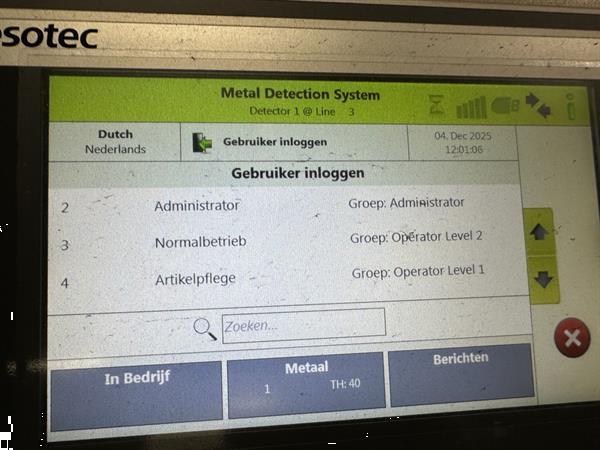Click 'Groep: Operator Level 2' text
This screenshot has height=450, width=600.
[x=416, y=237]
